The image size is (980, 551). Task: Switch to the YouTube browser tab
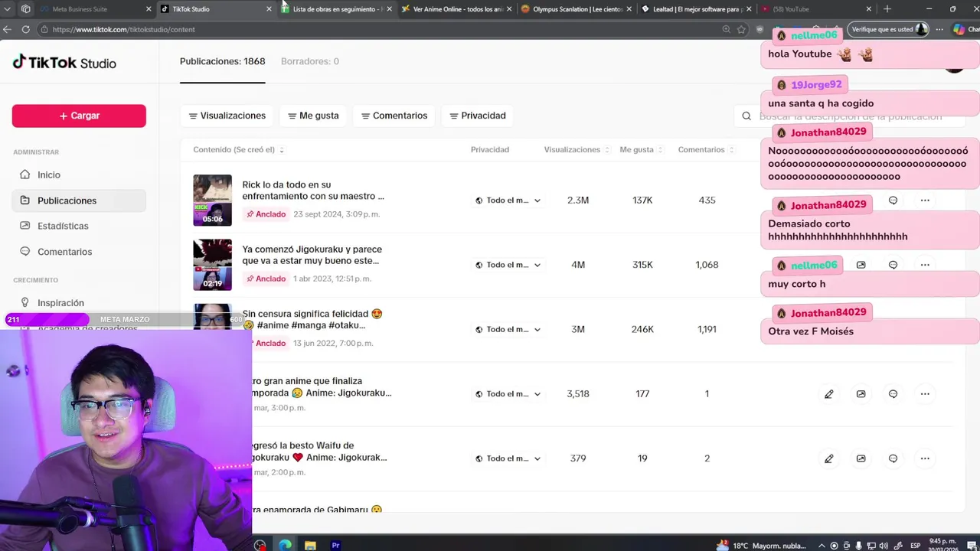816,9
